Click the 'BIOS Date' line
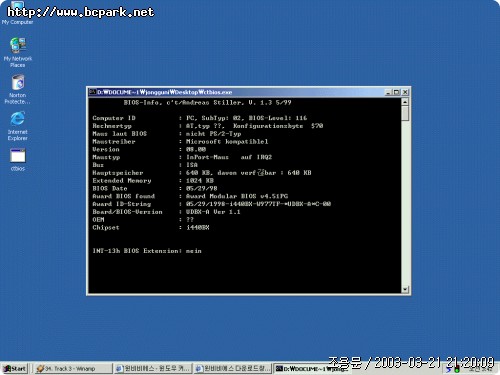Viewport: 500px width, 375px height. (x=155, y=188)
